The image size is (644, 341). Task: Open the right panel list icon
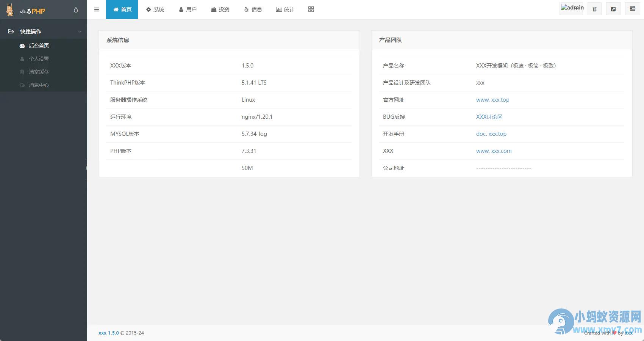pos(632,9)
